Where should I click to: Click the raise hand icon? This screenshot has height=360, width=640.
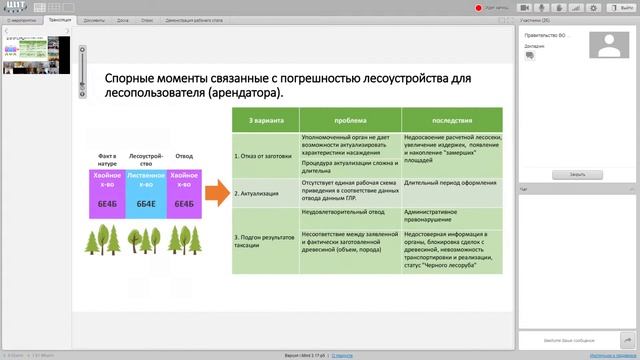click(559, 8)
